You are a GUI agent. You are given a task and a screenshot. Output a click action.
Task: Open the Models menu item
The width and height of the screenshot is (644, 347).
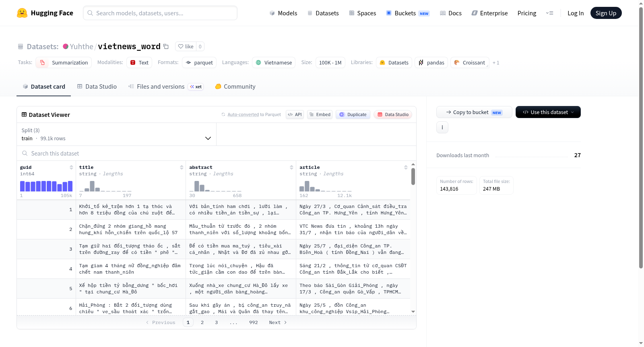point(283,13)
